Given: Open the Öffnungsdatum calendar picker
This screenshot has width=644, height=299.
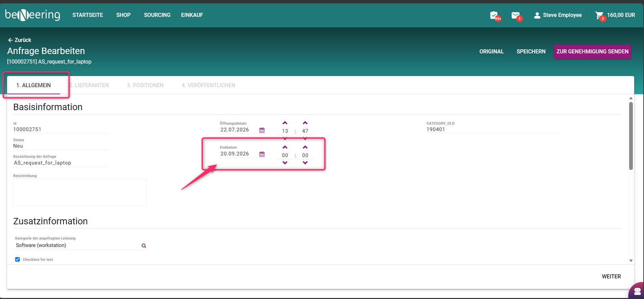Looking at the screenshot, I should (x=262, y=130).
